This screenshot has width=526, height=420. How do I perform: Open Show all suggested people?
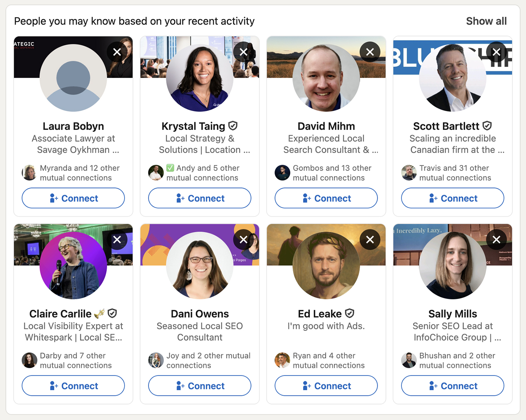pyautogui.click(x=486, y=21)
